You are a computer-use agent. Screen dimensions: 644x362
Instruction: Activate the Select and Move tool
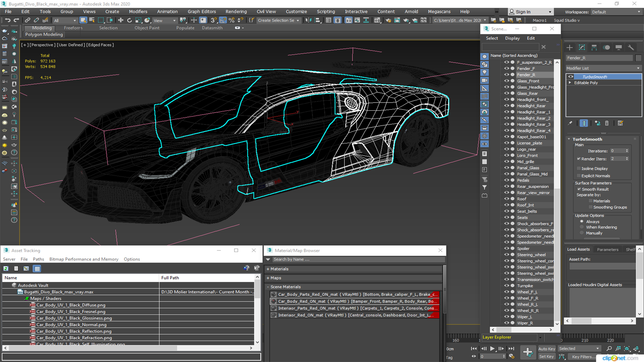pos(120,20)
